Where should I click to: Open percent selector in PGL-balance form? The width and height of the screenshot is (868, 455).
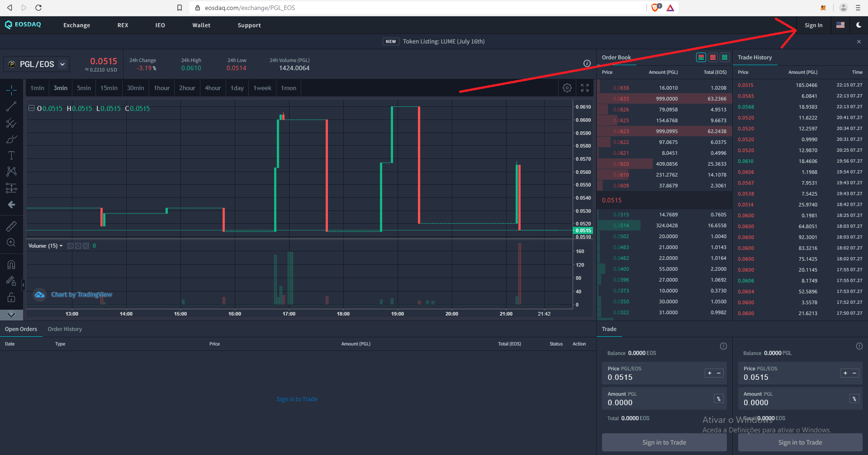click(854, 399)
